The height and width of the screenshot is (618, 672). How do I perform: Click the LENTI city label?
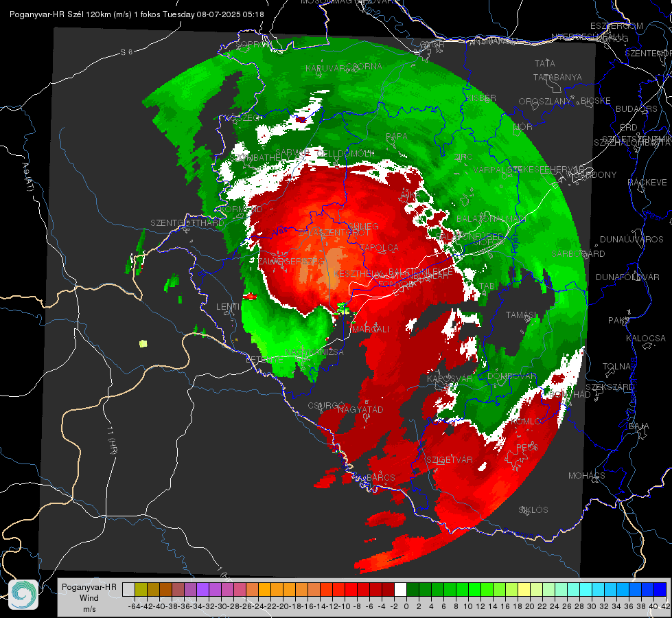point(228,307)
